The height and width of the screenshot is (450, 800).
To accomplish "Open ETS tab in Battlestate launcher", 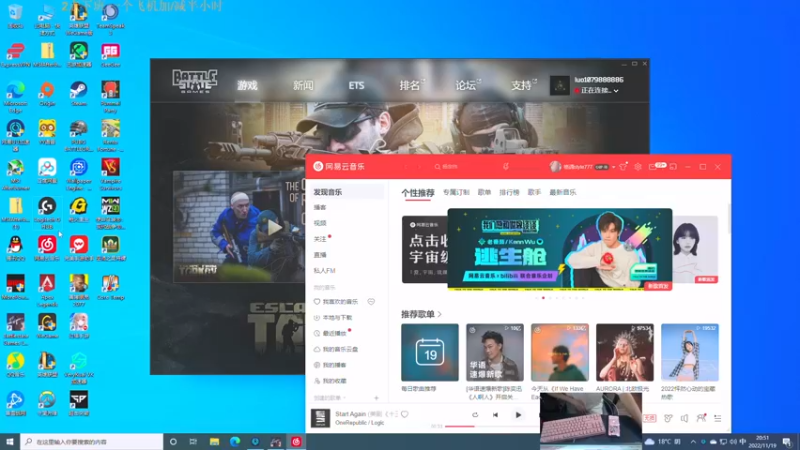I will [x=356, y=86].
